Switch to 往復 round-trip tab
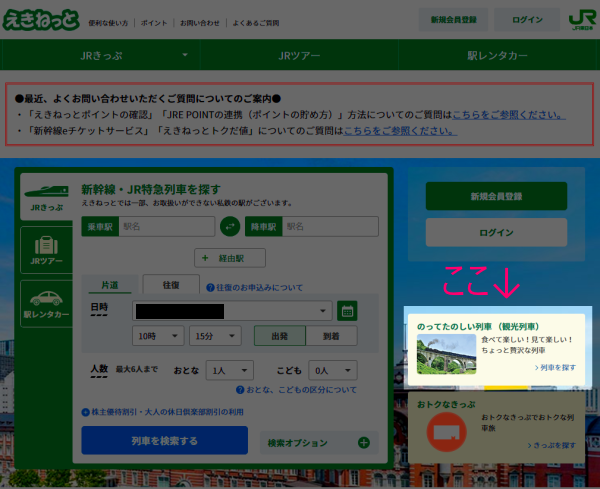 click(171, 285)
